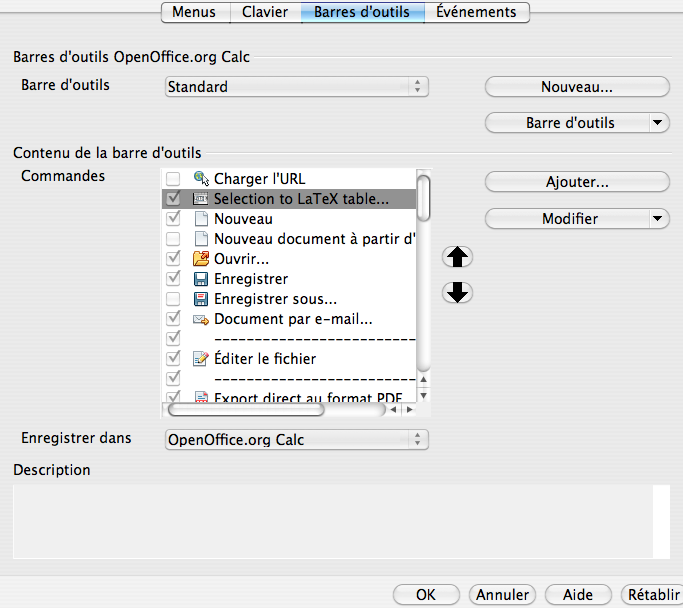Toggle the Enregistrer sous checkbox
The image size is (683, 608).
pos(174,299)
